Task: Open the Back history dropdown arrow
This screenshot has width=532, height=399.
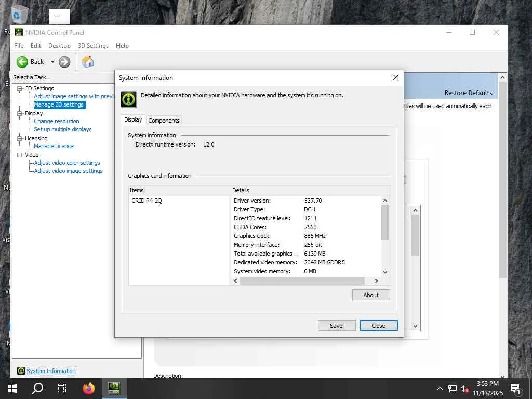Action: (52, 62)
